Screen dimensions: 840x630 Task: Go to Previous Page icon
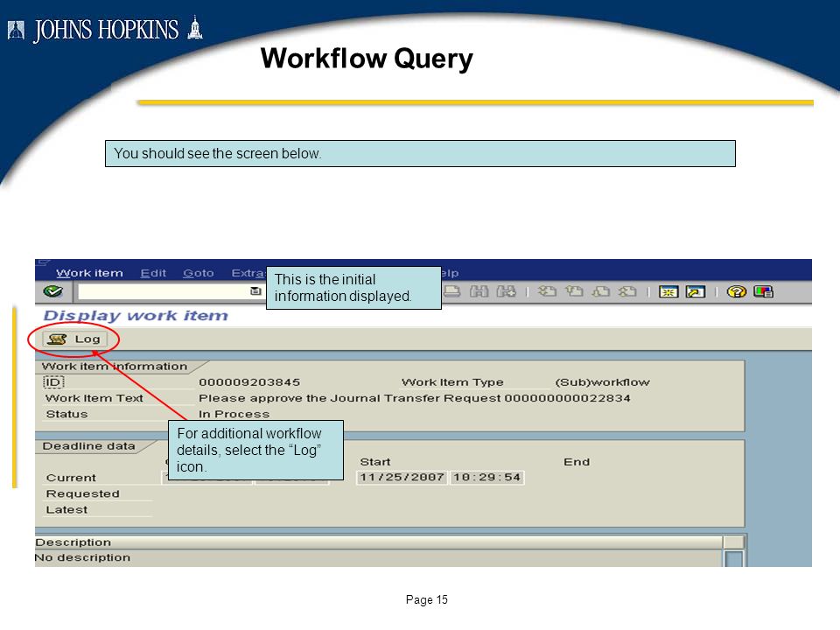574,291
